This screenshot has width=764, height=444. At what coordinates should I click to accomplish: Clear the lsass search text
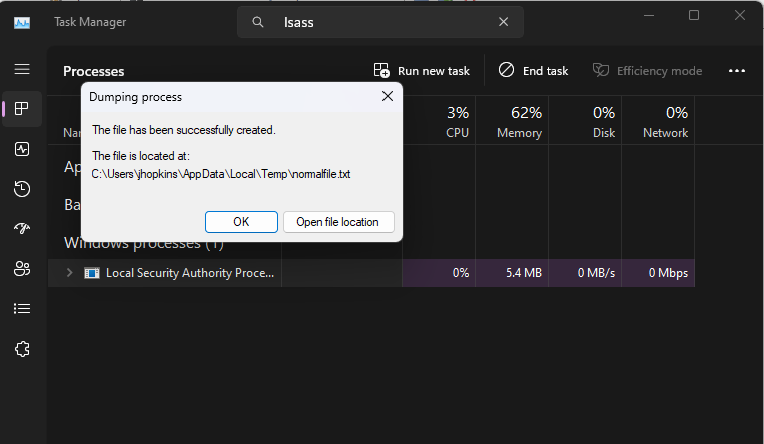pos(503,22)
